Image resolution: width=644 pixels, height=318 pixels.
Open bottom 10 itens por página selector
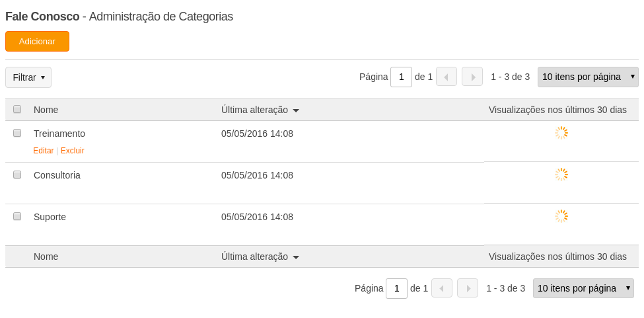tap(584, 288)
